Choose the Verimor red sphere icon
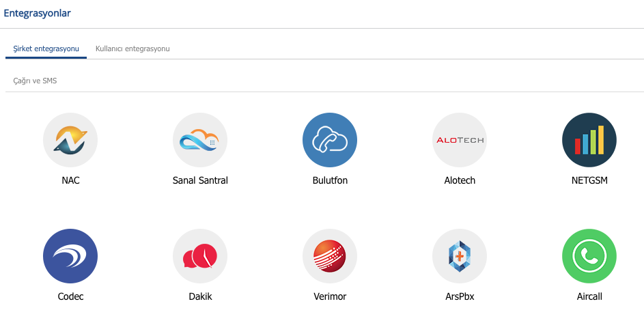 click(x=330, y=256)
